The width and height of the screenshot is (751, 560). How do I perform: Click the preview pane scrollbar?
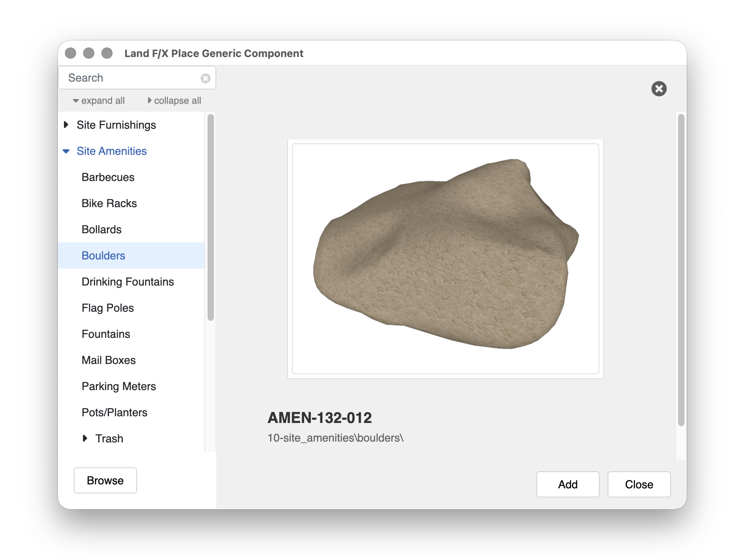pyautogui.click(x=681, y=270)
